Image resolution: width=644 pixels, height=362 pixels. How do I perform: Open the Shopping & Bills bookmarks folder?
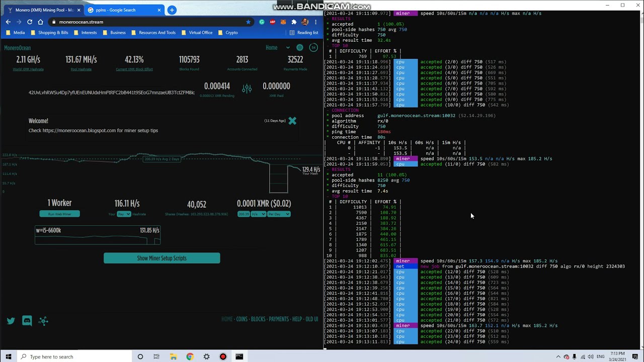(49, 33)
